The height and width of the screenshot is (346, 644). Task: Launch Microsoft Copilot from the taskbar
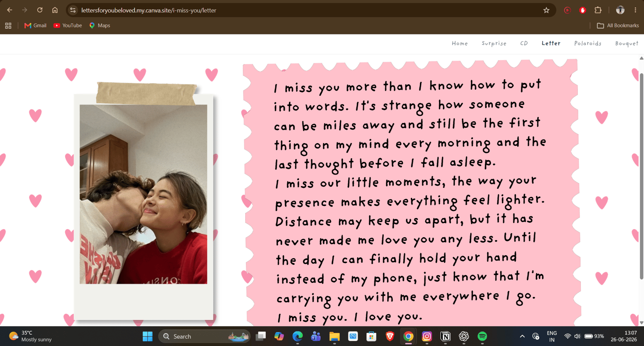tap(279, 336)
